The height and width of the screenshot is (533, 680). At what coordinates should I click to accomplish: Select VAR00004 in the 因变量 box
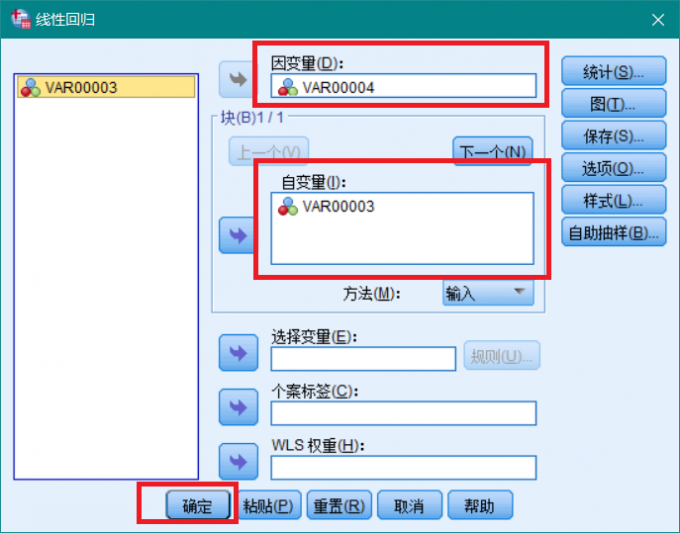point(403,86)
